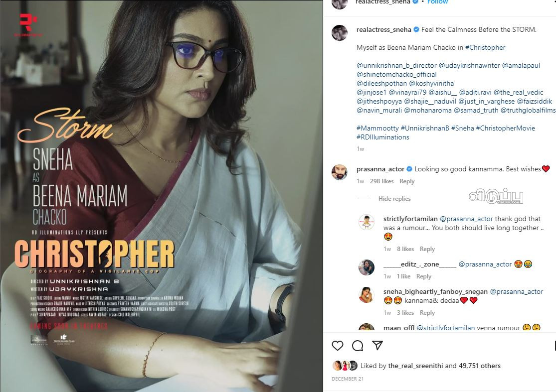This screenshot has height=392, width=556.
Task: Open the #Christopher hashtag link
Action: 485,47
